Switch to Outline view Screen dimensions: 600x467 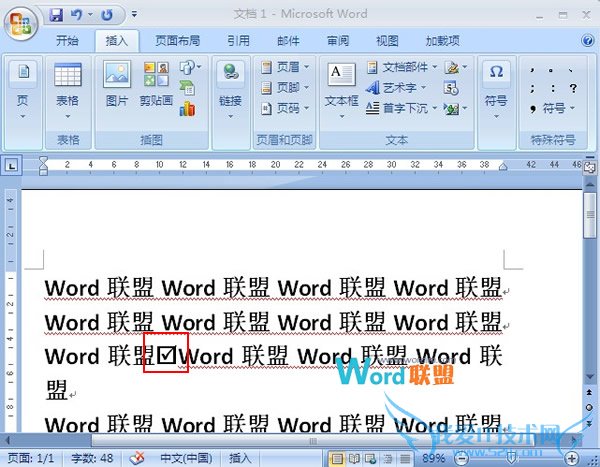pos(387,458)
